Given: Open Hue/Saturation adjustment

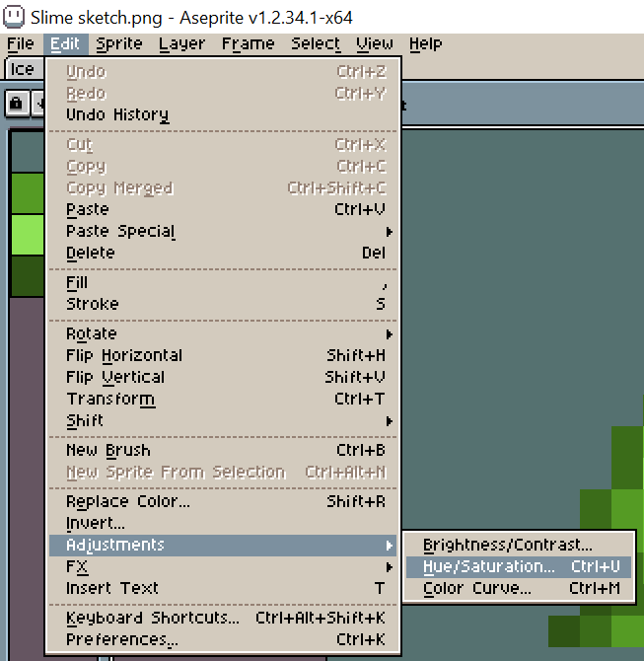Looking at the screenshot, I should tap(519, 566).
